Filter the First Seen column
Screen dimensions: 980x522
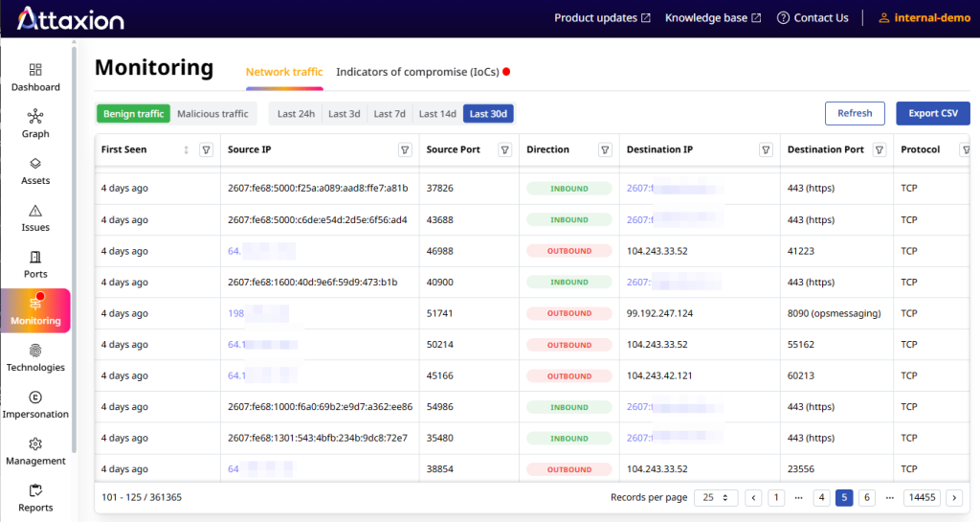pyautogui.click(x=207, y=150)
